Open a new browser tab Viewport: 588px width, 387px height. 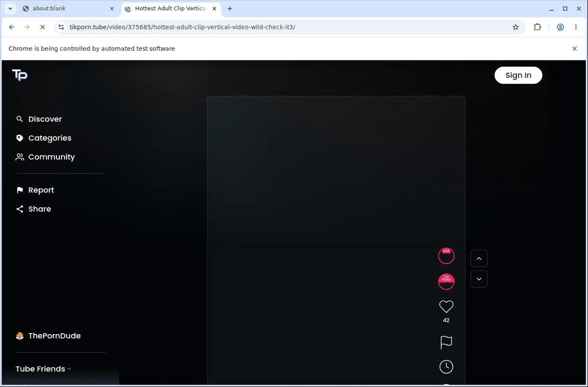click(x=230, y=8)
